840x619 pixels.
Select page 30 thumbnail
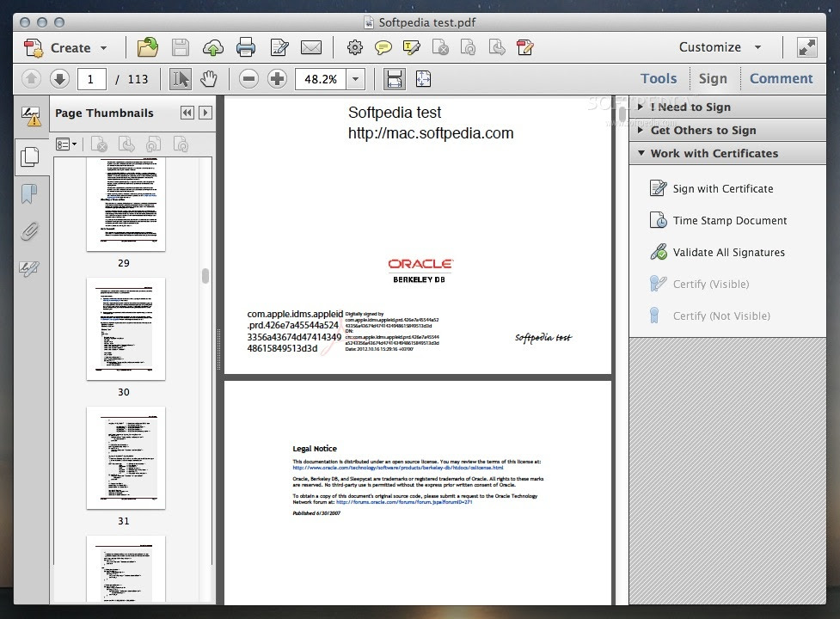pos(126,328)
